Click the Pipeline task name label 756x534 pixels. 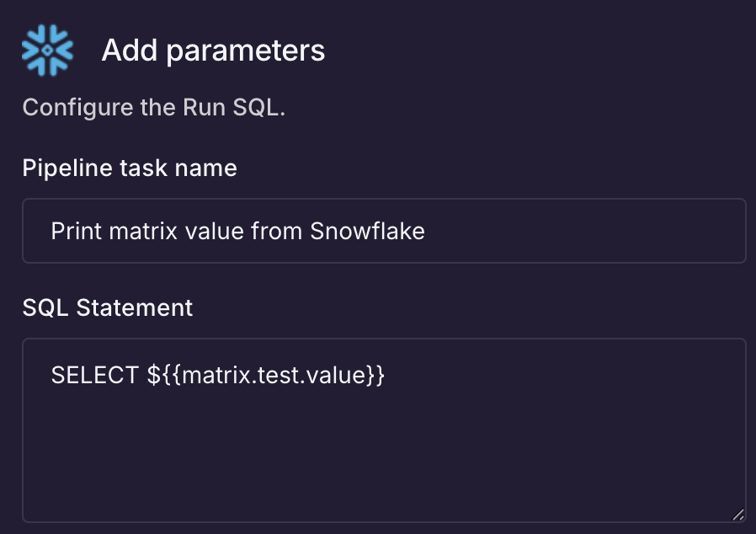[130, 168]
